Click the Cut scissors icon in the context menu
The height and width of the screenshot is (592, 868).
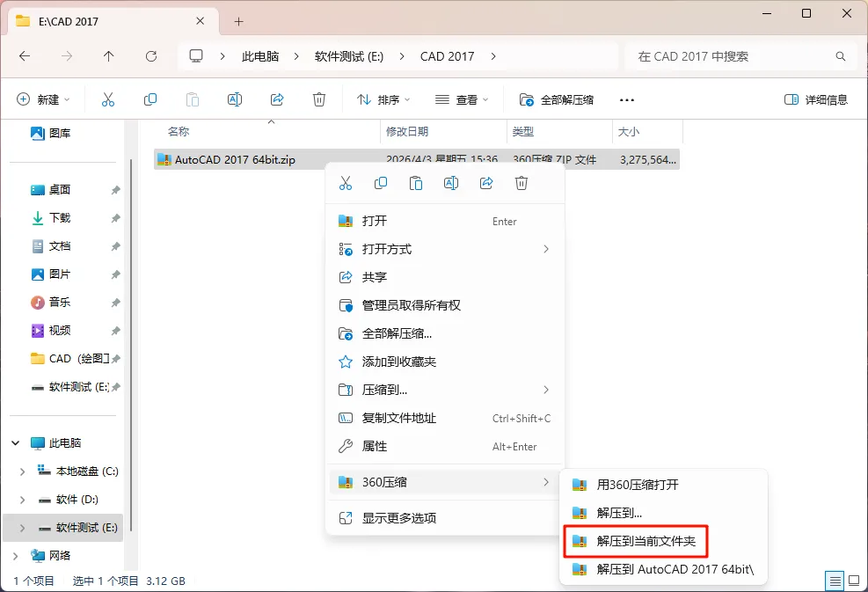pyautogui.click(x=346, y=183)
